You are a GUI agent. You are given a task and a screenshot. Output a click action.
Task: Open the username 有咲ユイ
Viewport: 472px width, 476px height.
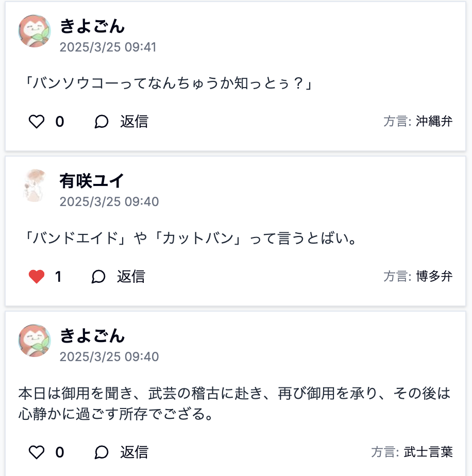(92, 181)
